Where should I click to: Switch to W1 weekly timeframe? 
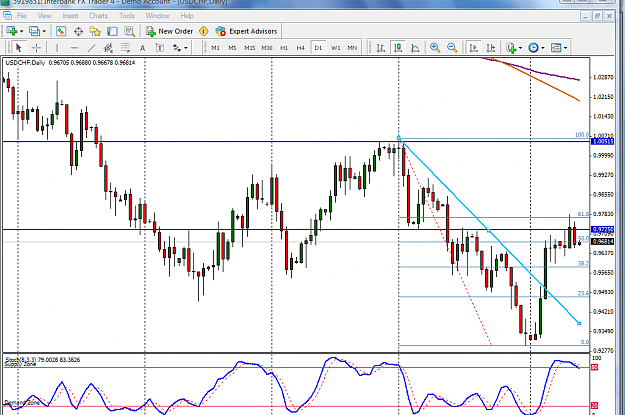click(336, 48)
